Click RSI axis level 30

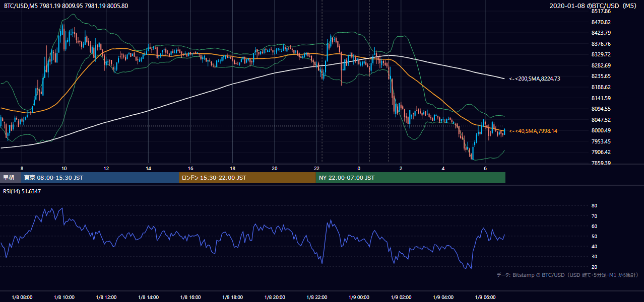pyautogui.click(x=594, y=257)
